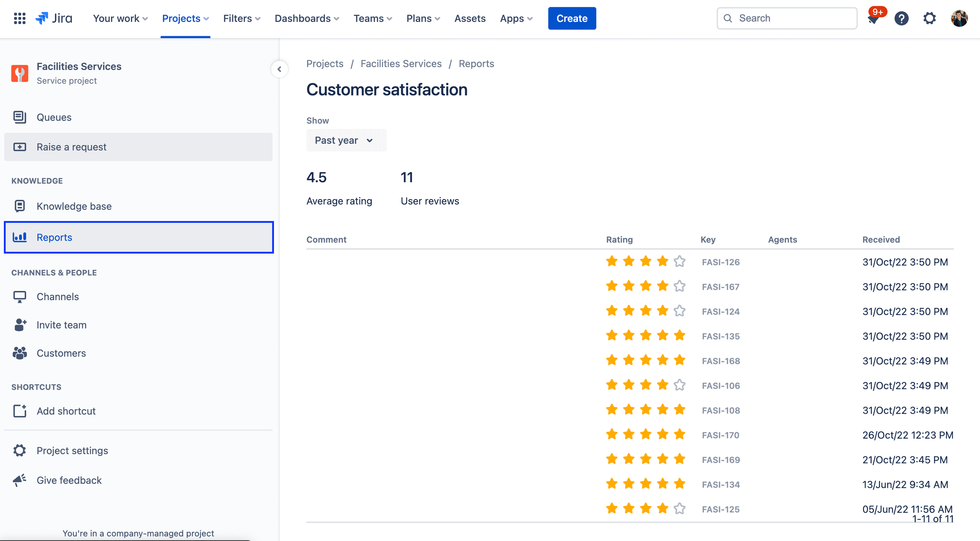Click the Project settings gear icon
The image size is (980, 541).
(x=19, y=451)
